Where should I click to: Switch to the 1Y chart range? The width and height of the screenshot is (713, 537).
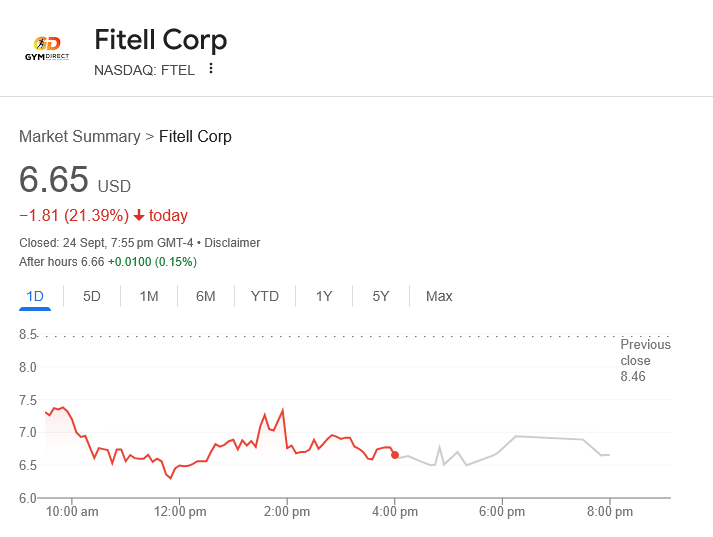point(324,296)
